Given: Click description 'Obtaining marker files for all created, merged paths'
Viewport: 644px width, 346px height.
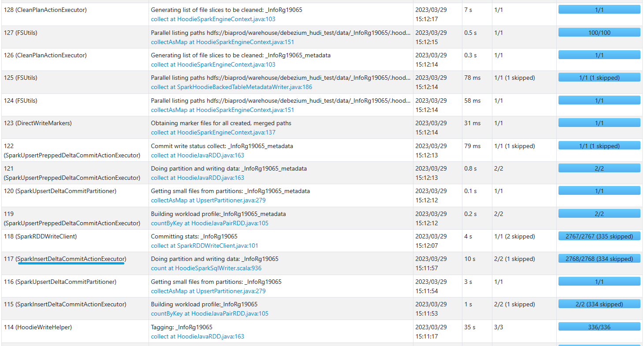Looking at the screenshot, I should [x=221, y=123].
